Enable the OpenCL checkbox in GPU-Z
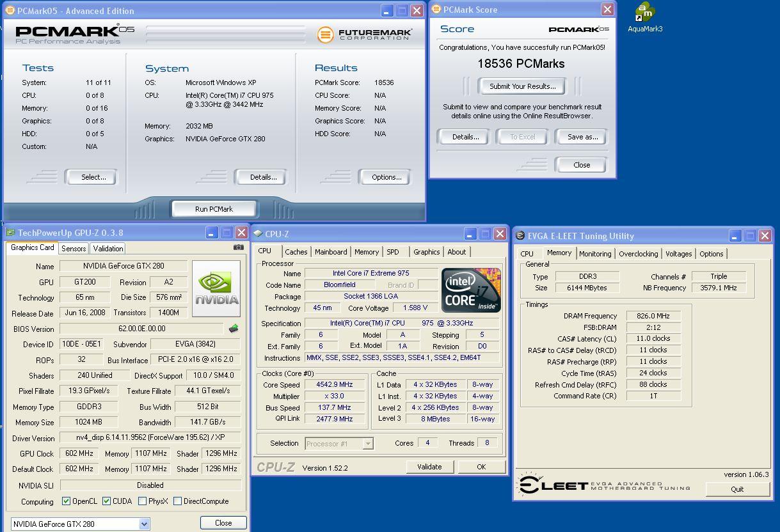Screen dimensions: 780x532 point(66,501)
